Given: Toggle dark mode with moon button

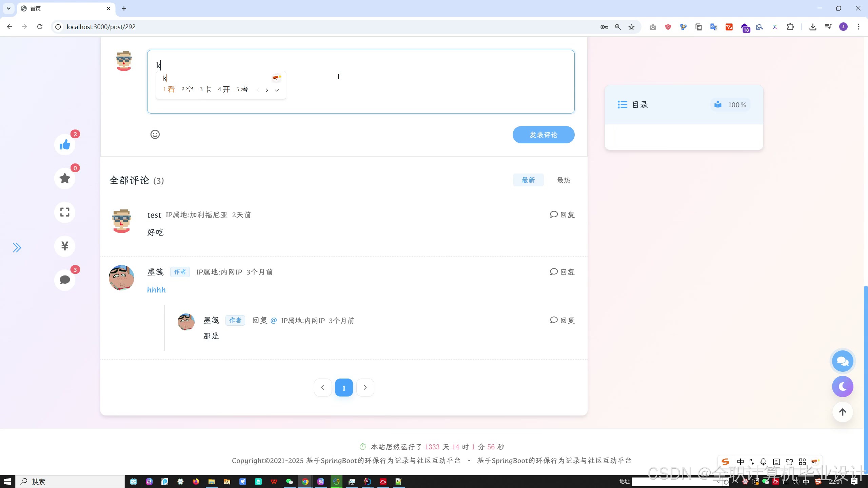Looking at the screenshot, I should coord(842,387).
